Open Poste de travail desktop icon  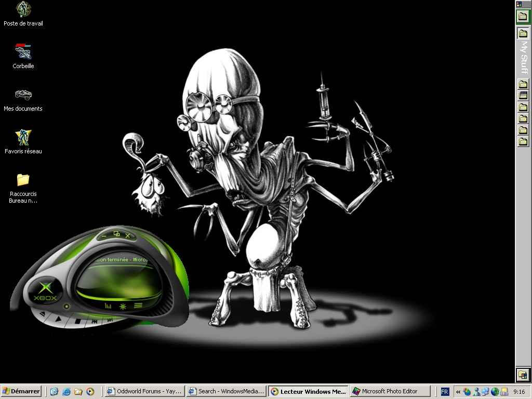[23, 9]
